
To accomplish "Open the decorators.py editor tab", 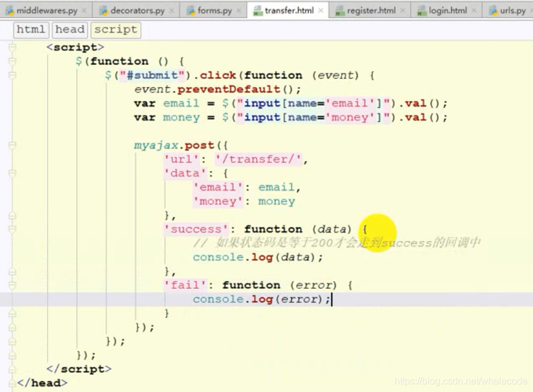I will [x=137, y=11].
